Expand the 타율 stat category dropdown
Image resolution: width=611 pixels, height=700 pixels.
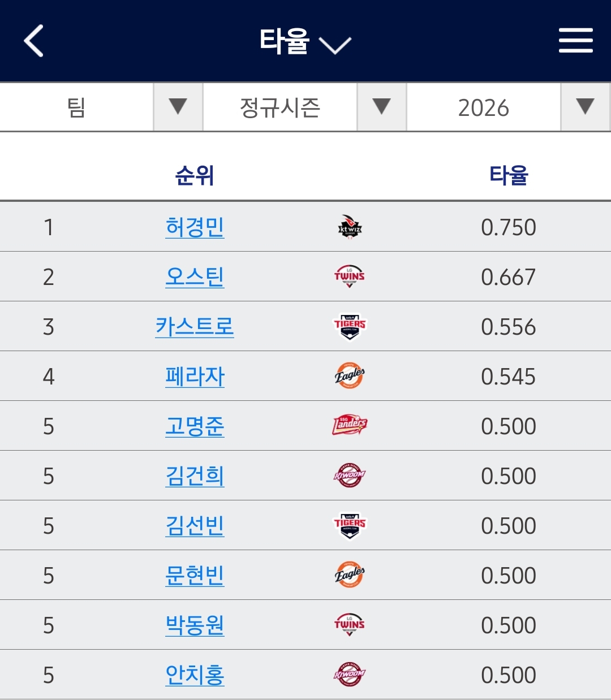(x=305, y=42)
